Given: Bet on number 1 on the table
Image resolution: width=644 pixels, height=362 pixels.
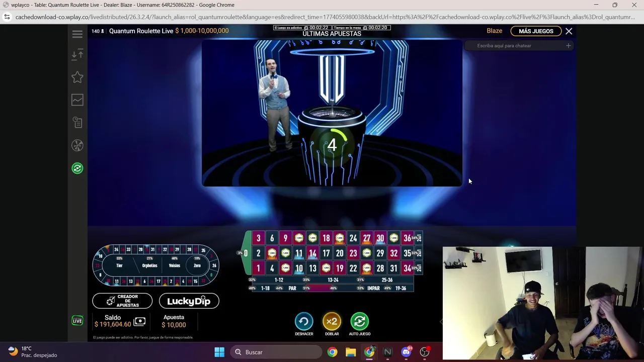Looking at the screenshot, I should (x=258, y=268).
